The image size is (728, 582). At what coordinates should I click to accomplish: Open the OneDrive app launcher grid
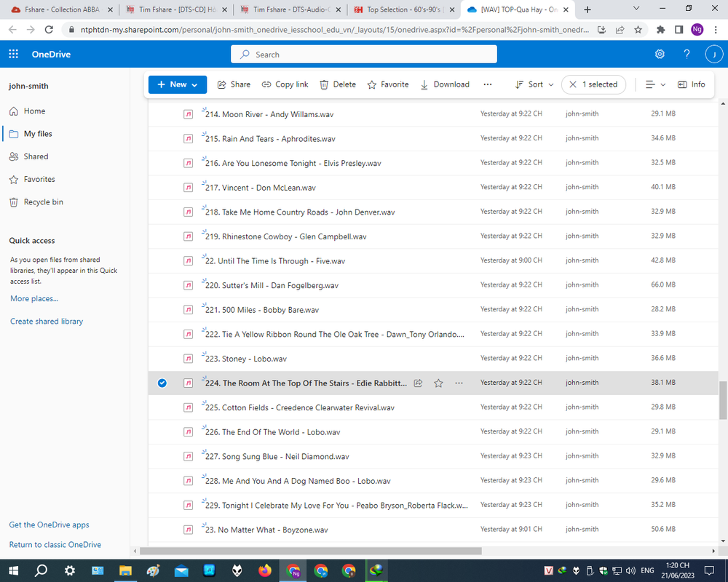coord(13,54)
